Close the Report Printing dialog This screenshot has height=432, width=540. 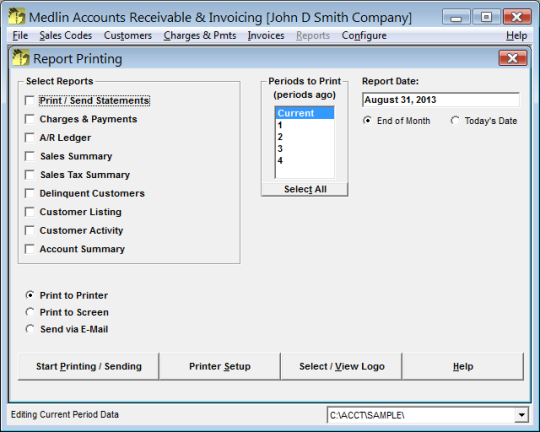click(512, 58)
